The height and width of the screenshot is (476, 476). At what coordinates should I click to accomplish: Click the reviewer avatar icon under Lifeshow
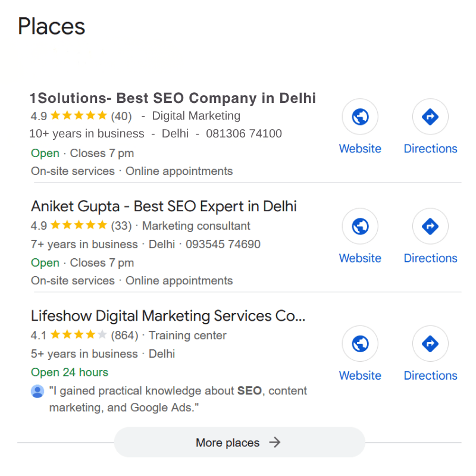[37, 391]
